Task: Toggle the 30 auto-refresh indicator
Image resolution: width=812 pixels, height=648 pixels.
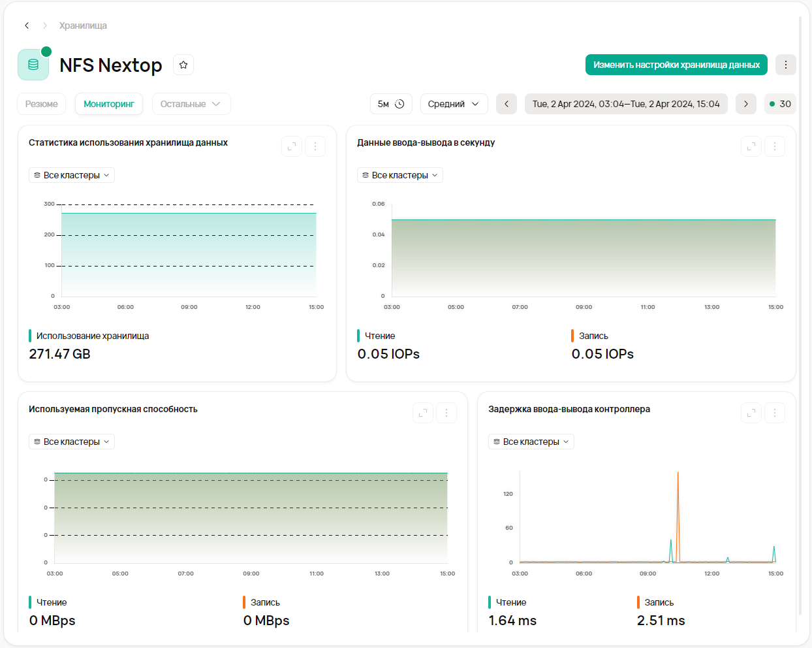Action: pyautogui.click(x=780, y=104)
